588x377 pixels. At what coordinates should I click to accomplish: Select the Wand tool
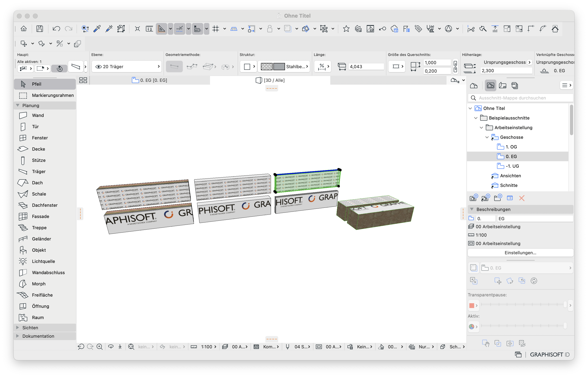point(45,115)
